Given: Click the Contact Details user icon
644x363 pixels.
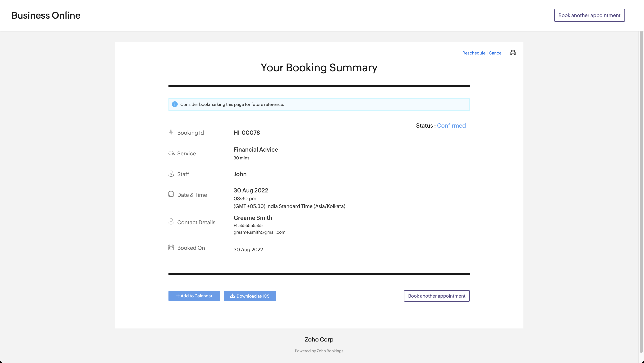Looking at the screenshot, I should coord(171,221).
